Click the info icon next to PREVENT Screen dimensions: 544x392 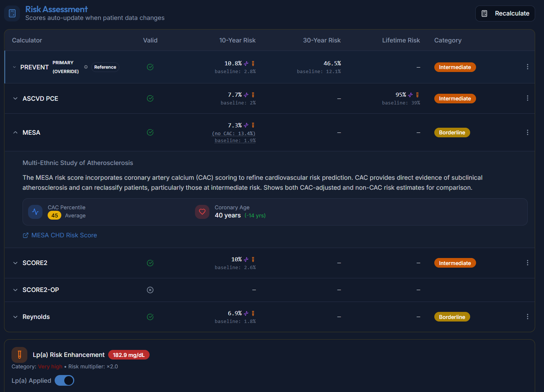pyautogui.click(x=86, y=67)
